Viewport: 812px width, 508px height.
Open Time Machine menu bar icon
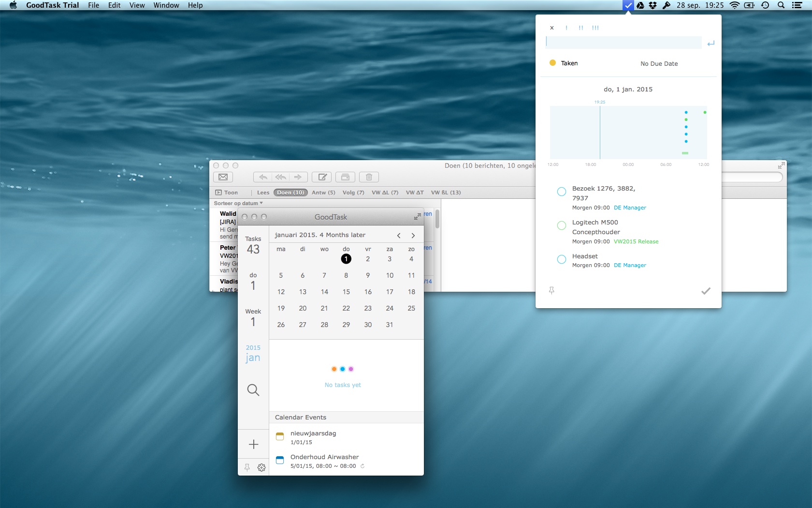click(765, 5)
